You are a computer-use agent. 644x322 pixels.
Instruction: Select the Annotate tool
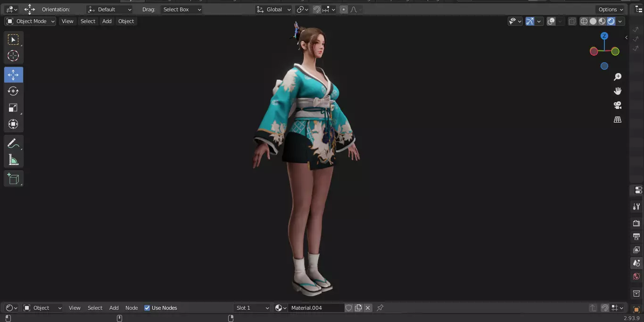[13, 143]
